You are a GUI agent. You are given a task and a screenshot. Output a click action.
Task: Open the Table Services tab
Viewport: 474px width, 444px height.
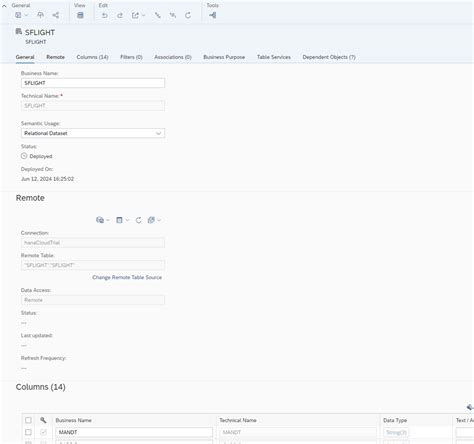pos(274,57)
